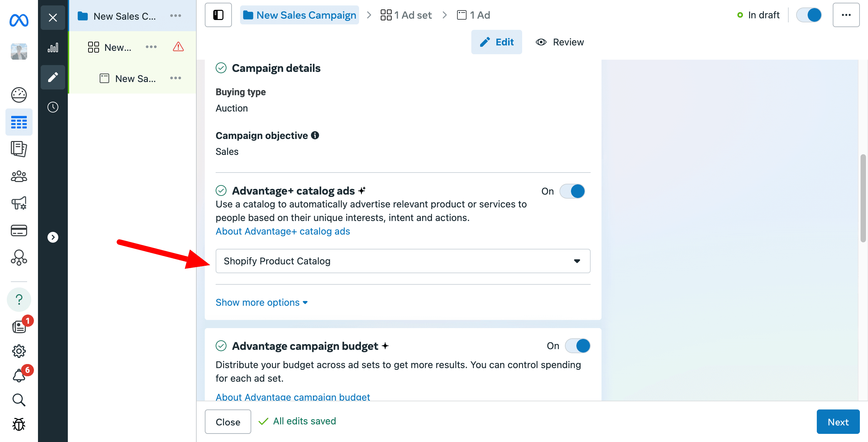The height and width of the screenshot is (442, 868).
Task: Open the search icon in left sidebar
Action: [19, 400]
